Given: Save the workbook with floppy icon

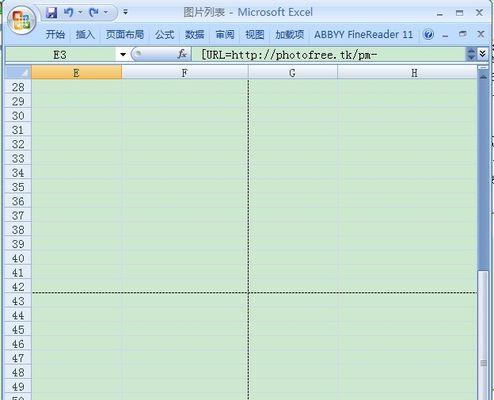Looking at the screenshot, I should pyautogui.click(x=51, y=13).
